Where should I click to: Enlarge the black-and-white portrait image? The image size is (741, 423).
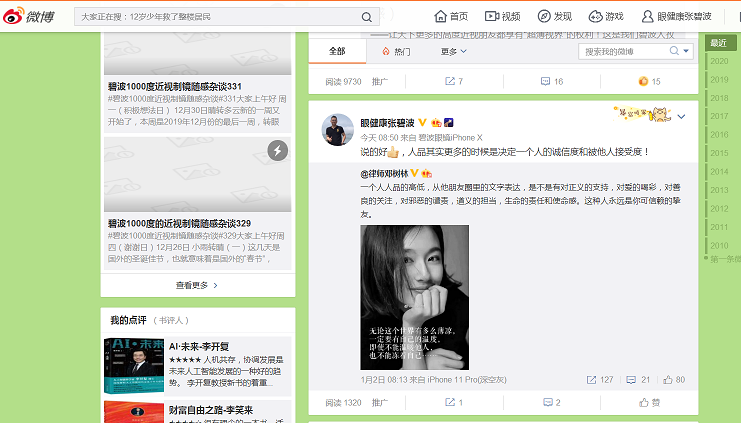[414, 297]
